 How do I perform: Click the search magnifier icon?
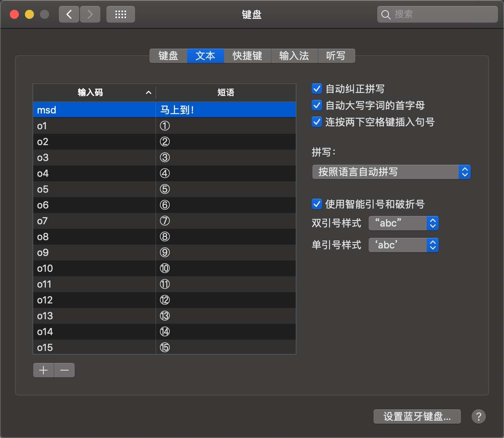coord(386,15)
